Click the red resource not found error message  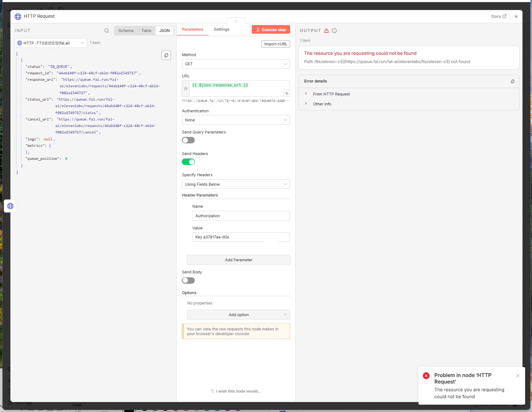361,53
